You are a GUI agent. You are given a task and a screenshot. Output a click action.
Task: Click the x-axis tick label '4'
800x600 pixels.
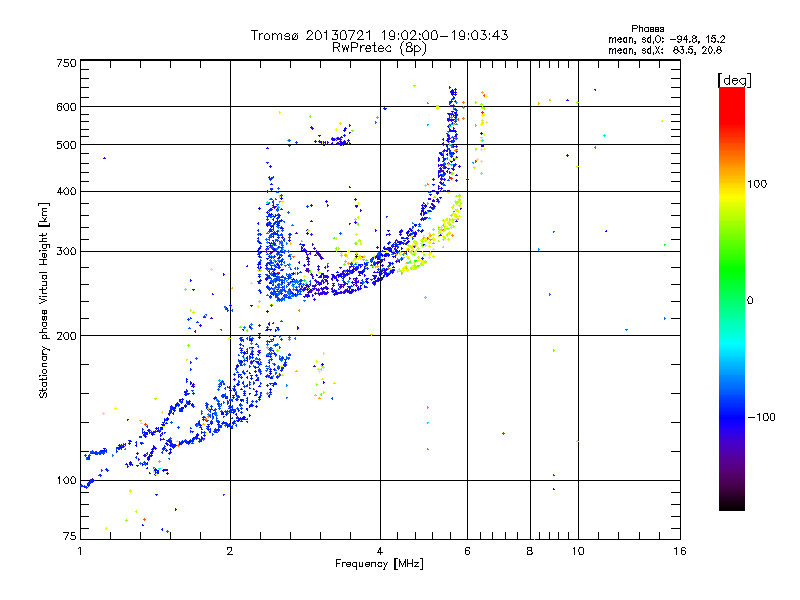(380, 551)
